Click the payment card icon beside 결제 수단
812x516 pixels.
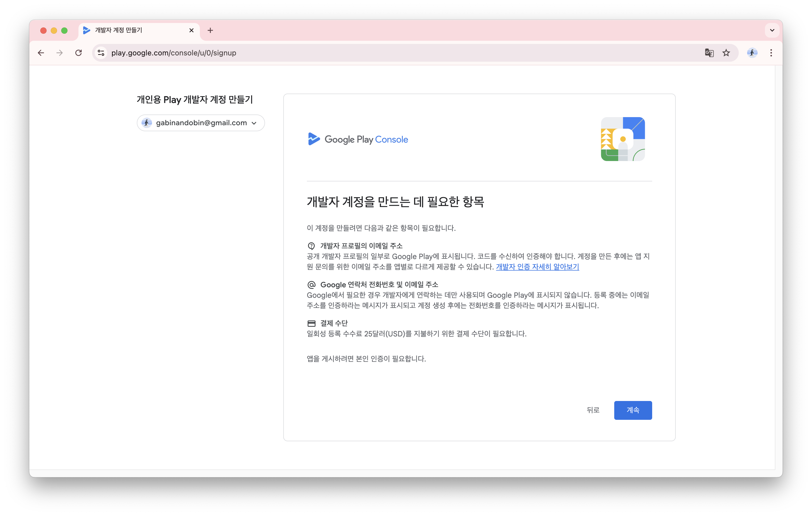pos(311,323)
